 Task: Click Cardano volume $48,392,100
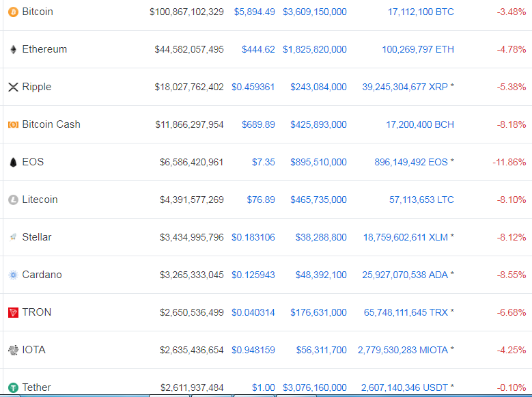[321, 275]
